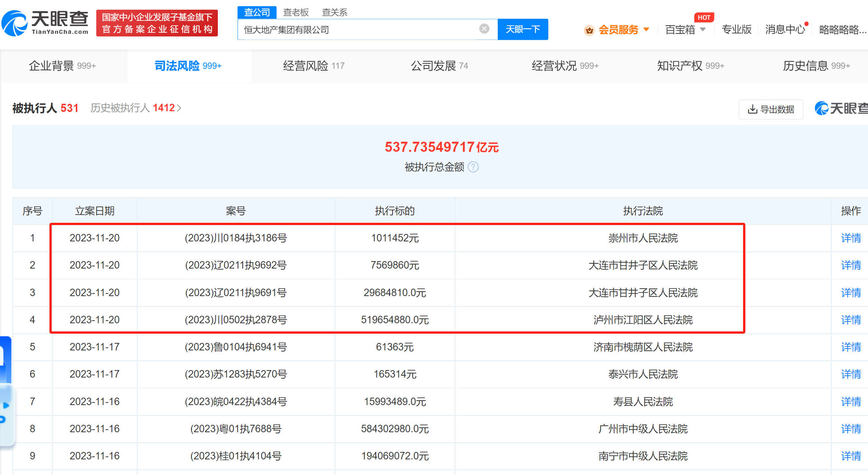This screenshot has height=475, width=868.
Task: Click the total amount 537.73549717亿元
Action: pyautogui.click(x=442, y=147)
